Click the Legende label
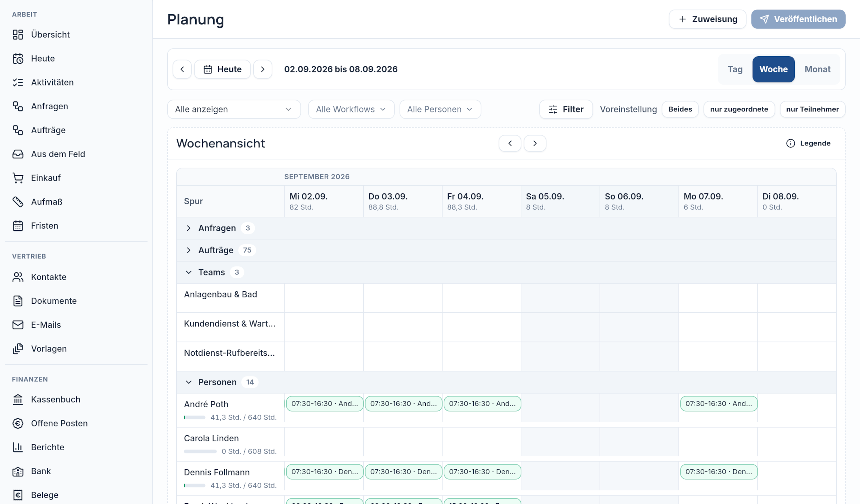This screenshot has height=504, width=860. 815,143
